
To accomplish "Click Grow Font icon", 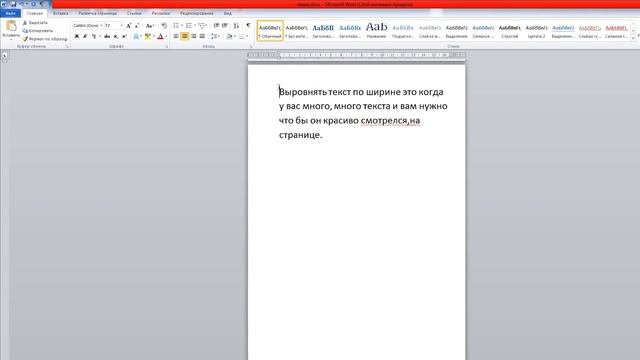I will tap(129, 26).
